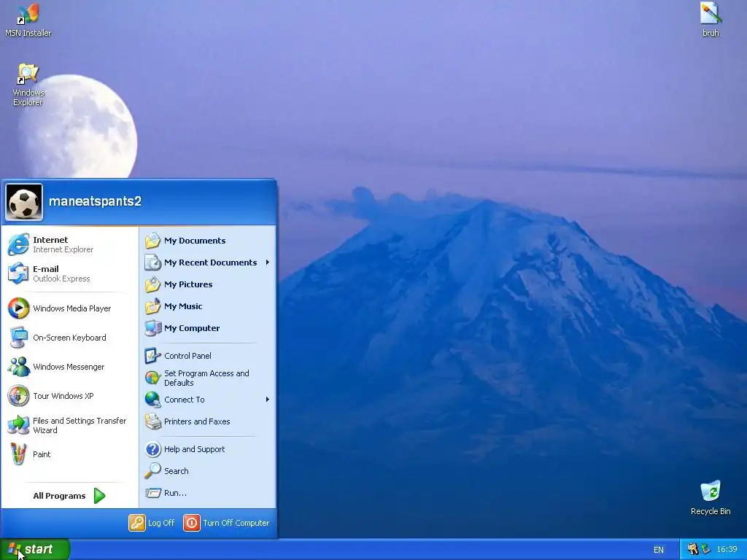
Task: Open the On-Screen Keyboard icon
Action: (x=18, y=337)
